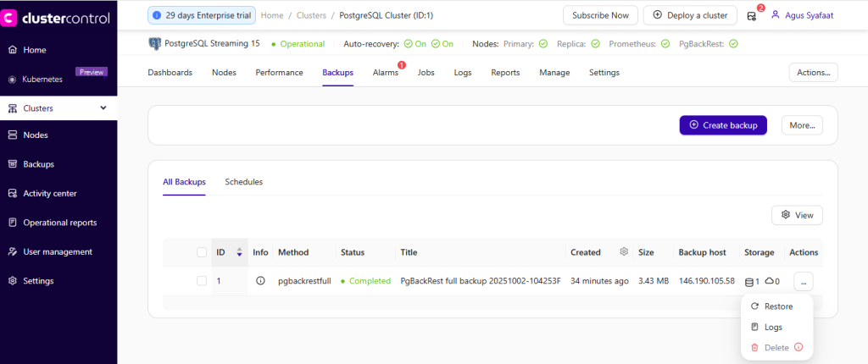Viewport: 868px width, 364px height.
Task: Expand the Clusters sidebar menu chevron
Action: (103, 108)
